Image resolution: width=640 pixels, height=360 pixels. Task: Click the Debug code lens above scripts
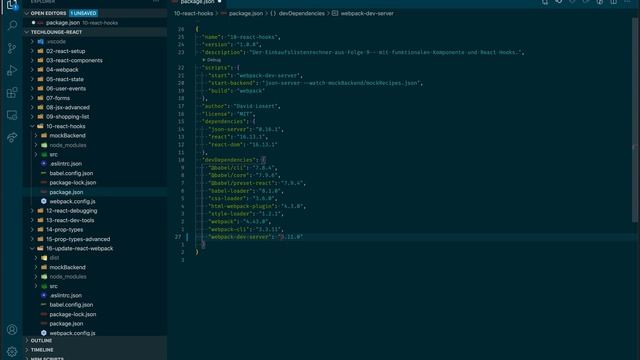pos(212,60)
